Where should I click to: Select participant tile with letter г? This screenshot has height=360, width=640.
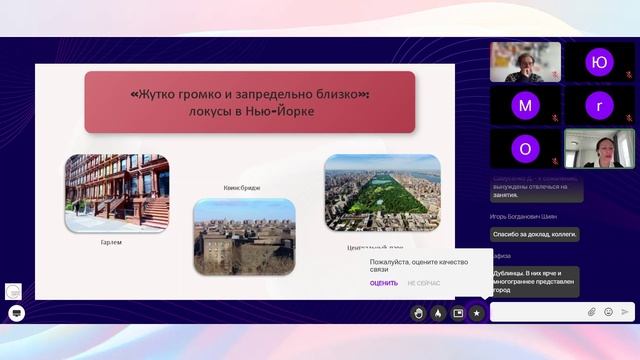(600, 106)
